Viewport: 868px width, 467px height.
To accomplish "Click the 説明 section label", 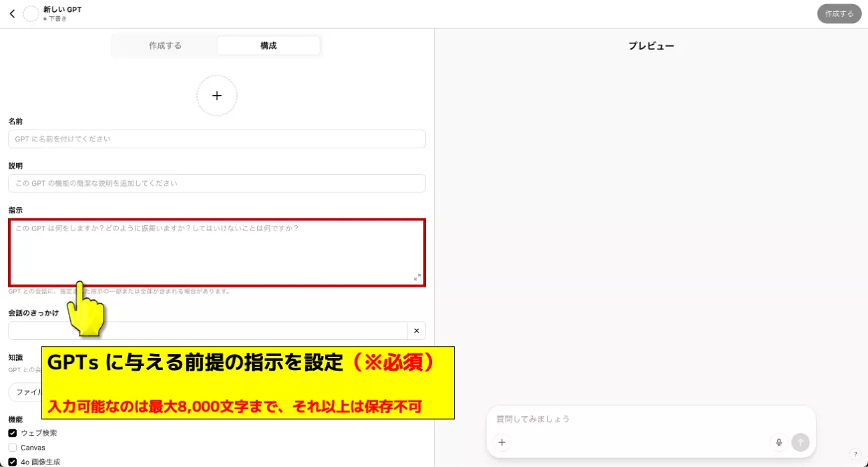I will [x=15, y=166].
